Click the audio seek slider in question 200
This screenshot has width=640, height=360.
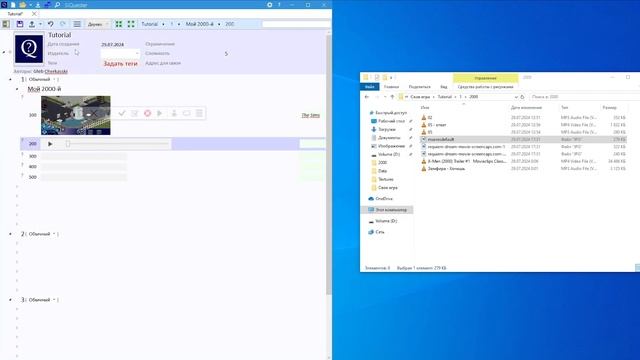click(118, 144)
